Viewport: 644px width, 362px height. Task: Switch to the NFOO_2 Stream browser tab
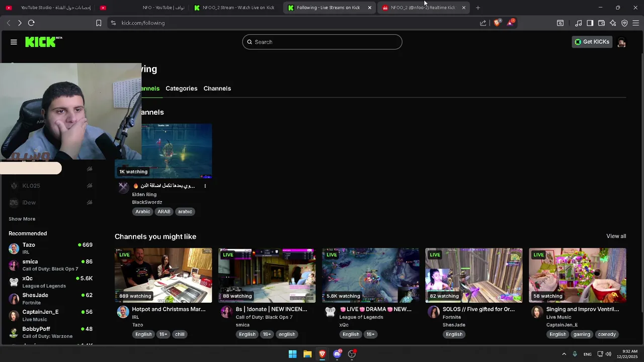pyautogui.click(x=234, y=8)
